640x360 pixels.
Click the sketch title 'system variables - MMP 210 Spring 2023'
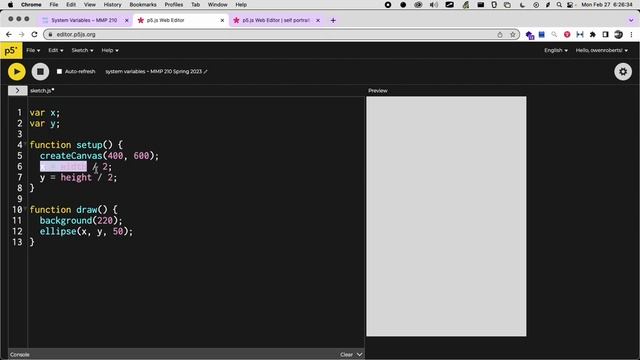153,71
